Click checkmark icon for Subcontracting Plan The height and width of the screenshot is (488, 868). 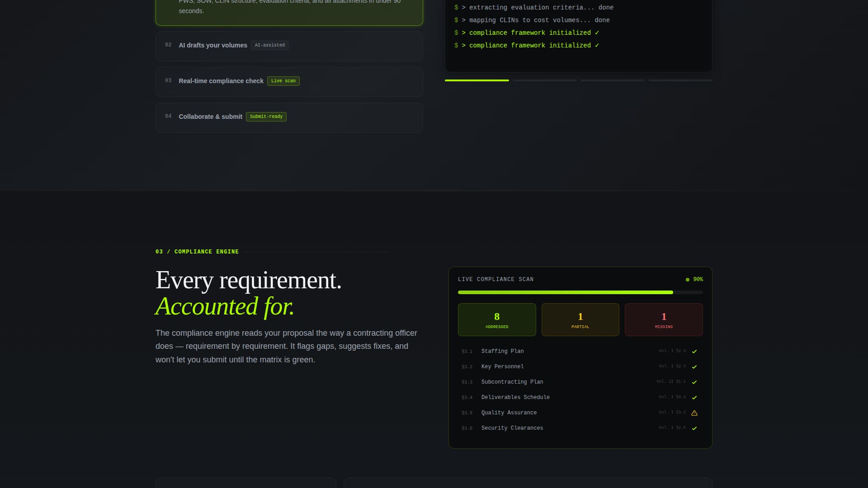(x=694, y=382)
